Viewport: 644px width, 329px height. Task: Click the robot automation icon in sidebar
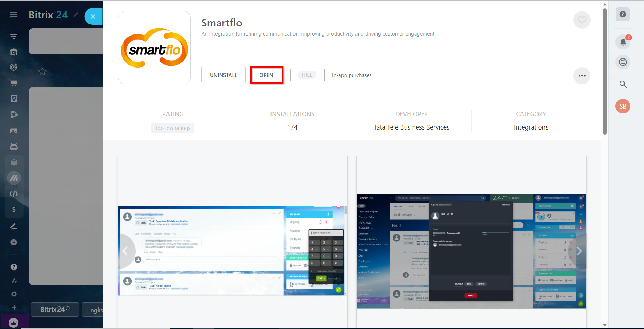[x=14, y=147]
